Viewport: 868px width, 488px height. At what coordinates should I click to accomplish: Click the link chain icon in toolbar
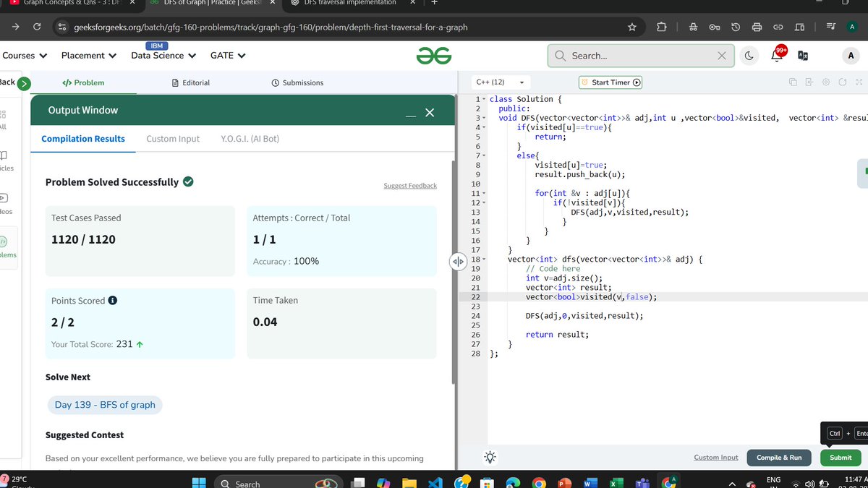click(778, 27)
